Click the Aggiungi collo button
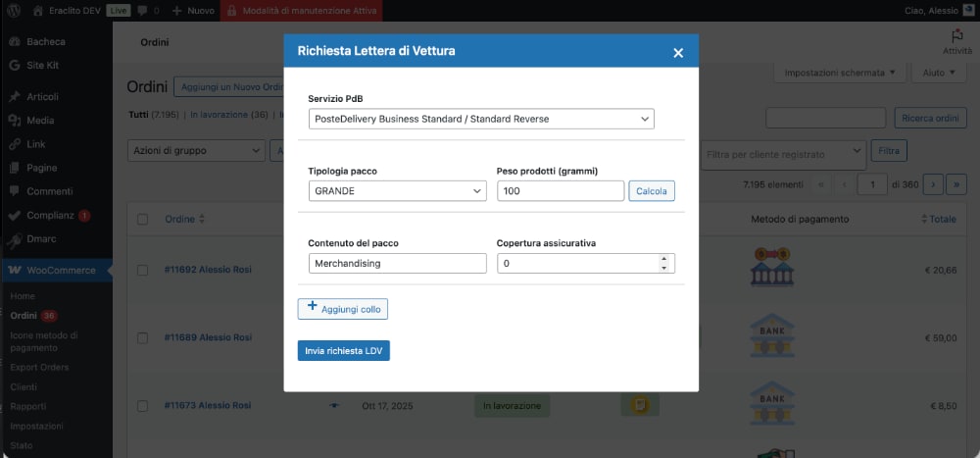Screen dimensions: 980x458 343,309
